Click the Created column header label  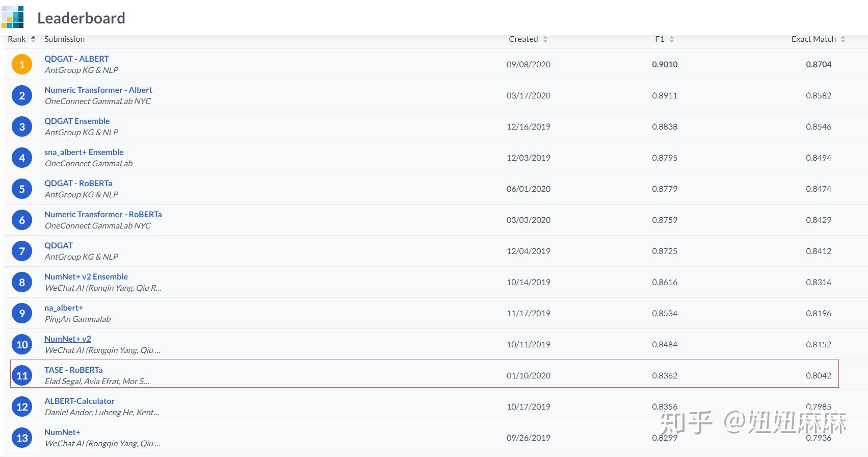coord(523,39)
